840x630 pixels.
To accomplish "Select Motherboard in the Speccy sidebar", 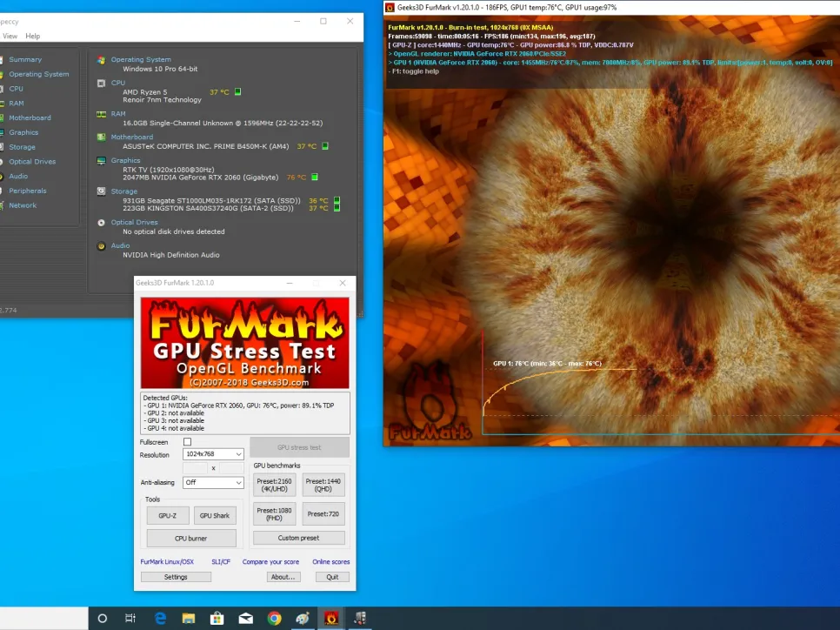I will point(30,117).
